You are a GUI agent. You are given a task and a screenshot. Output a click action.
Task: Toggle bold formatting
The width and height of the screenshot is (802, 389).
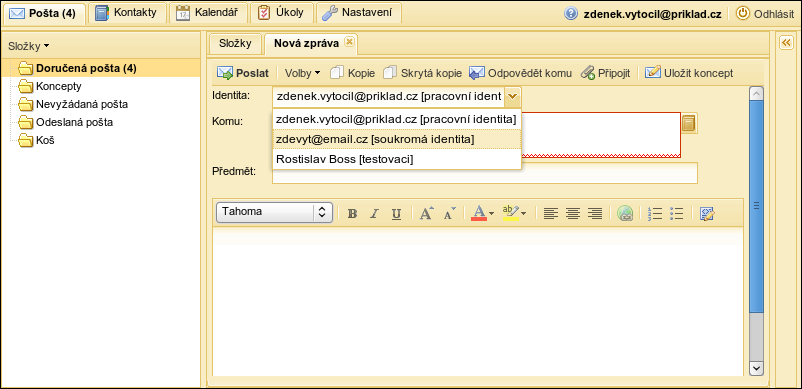click(352, 214)
